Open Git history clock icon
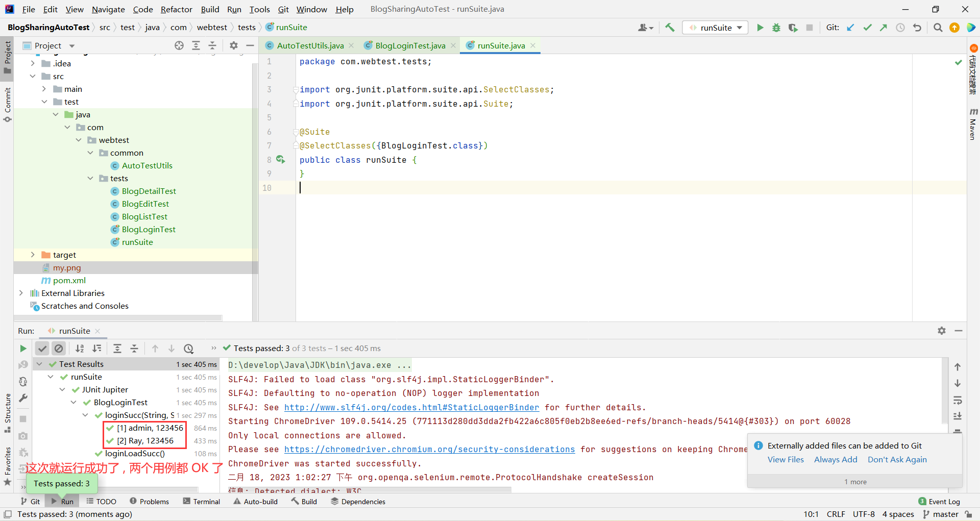The width and height of the screenshot is (980, 521). click(900, 28)
